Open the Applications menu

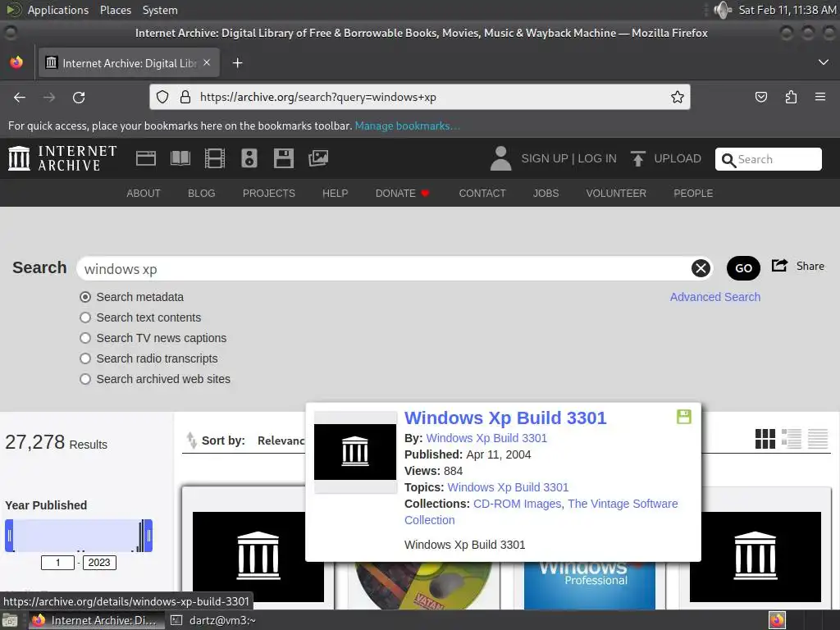[58, 10]
